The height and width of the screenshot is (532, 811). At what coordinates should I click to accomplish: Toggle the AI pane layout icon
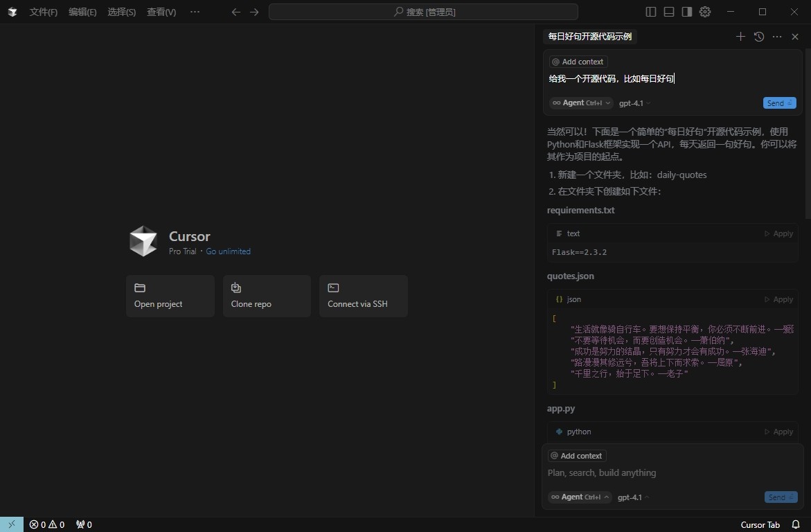(687, 12)
